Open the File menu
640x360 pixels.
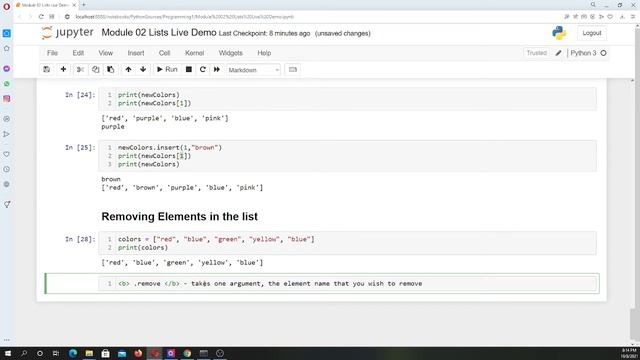point(52,53)
